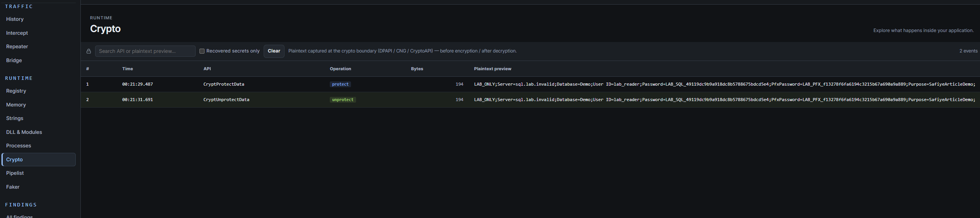
Task: Select the CryptProtectData event row
Action: 530,84
